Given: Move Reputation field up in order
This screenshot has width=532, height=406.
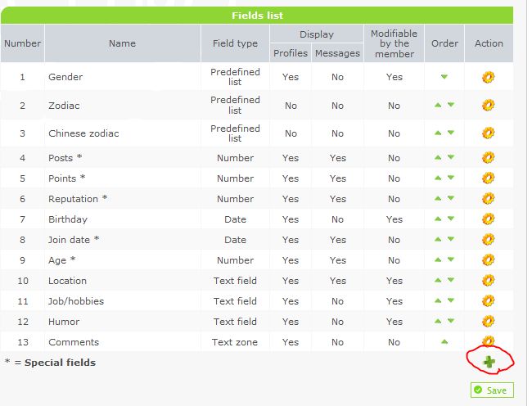Looking at the screenshot, I should click(438, 198).
